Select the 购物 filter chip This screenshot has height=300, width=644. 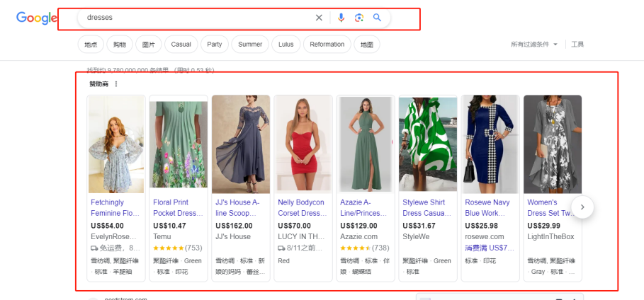click(120, 45)
